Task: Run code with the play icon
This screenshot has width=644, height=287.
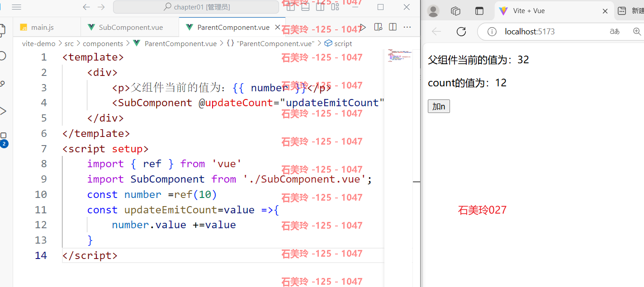Action: pos(363,27)
